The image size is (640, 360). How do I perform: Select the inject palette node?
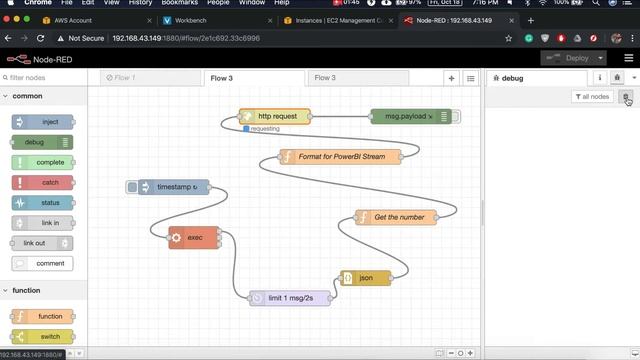pos(42,122)
